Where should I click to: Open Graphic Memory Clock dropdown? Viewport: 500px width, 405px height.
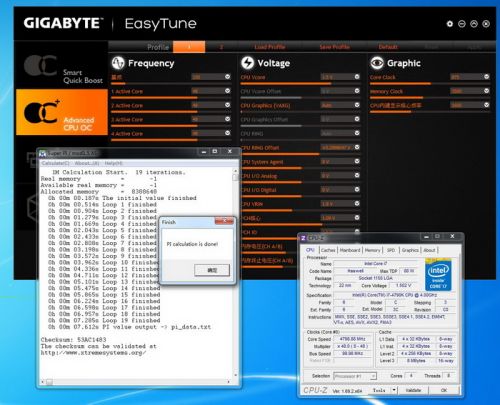click(487, 91)
